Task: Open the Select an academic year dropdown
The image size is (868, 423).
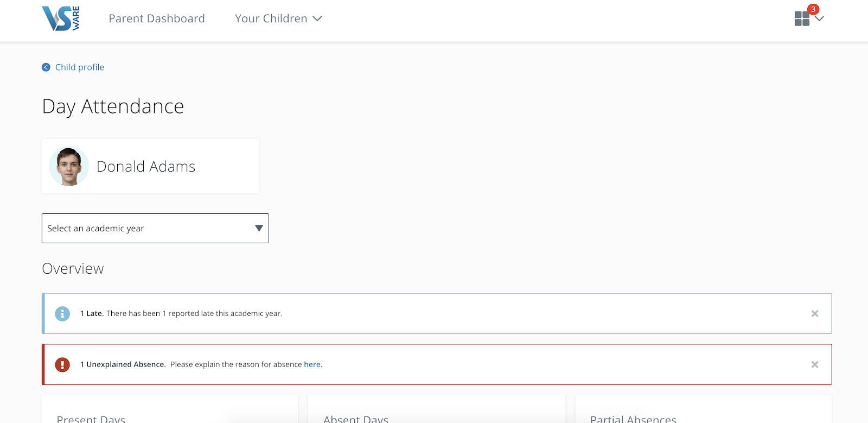Action: [146, 228]
